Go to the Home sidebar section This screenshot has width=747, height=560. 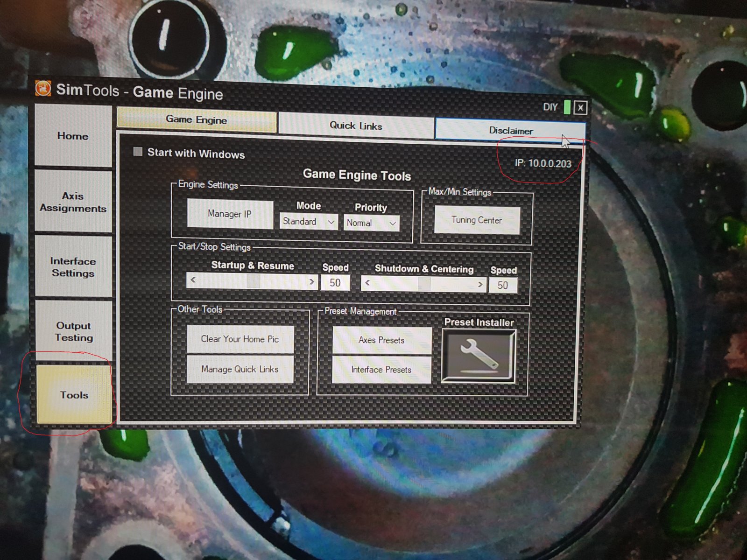coord(73,136)
